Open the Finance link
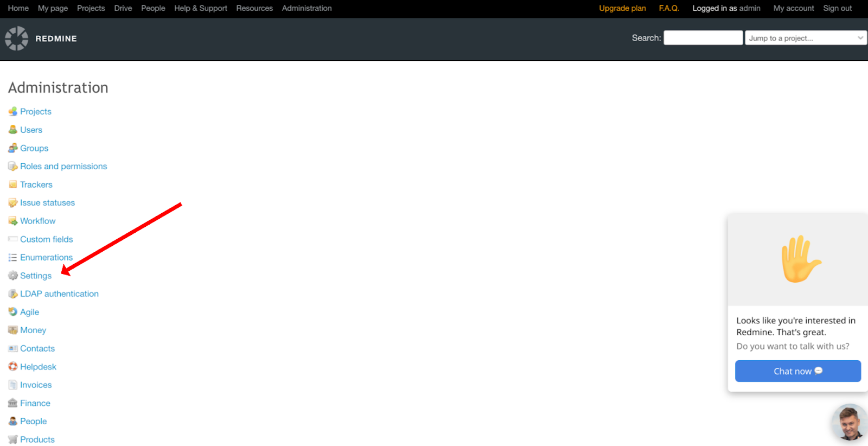The image size is (868, 446). [35, 403]
